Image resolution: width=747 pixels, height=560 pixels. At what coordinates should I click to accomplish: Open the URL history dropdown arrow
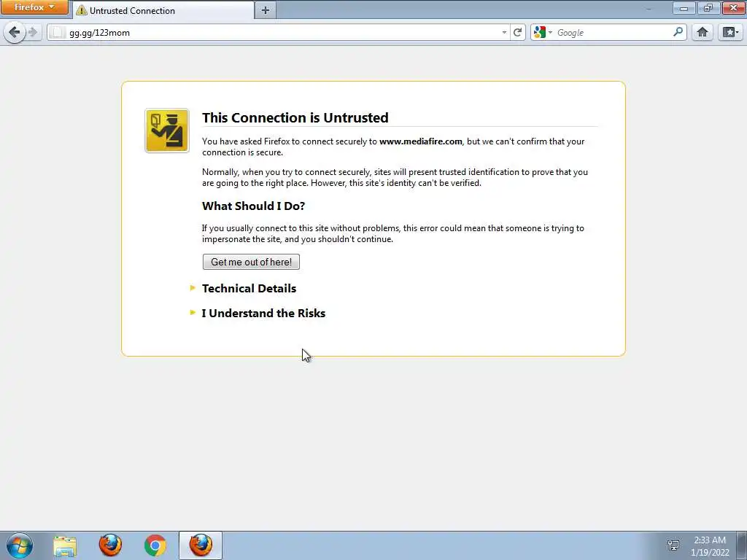tap(504, 32)
